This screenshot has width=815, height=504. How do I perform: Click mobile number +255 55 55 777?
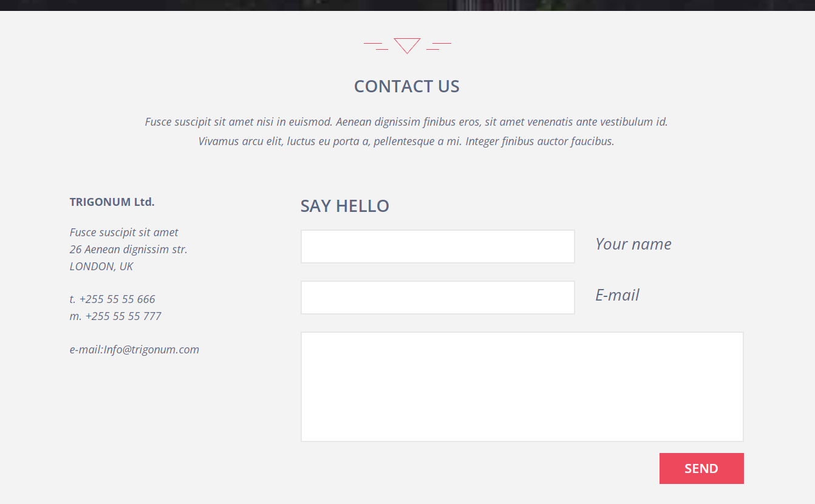(123, 316)
